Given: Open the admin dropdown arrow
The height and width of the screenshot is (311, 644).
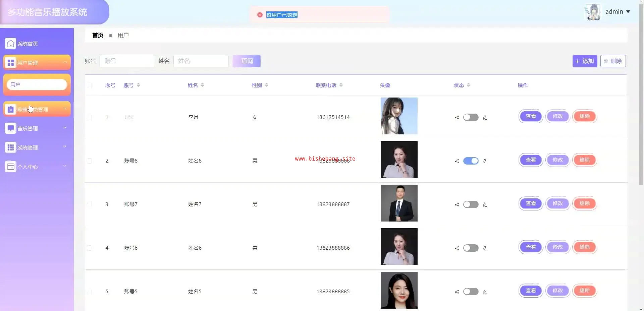Looking at the screenshot, I should click(628, 12).
